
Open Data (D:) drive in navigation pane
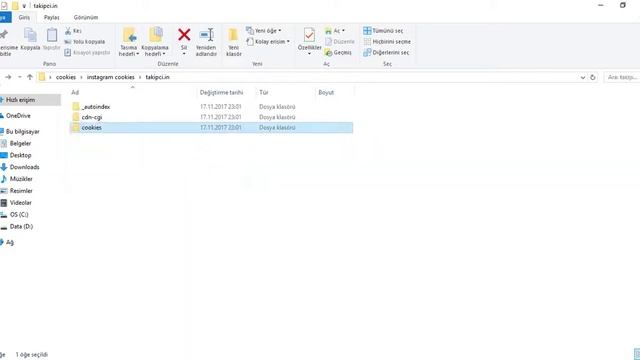[21, 226]
